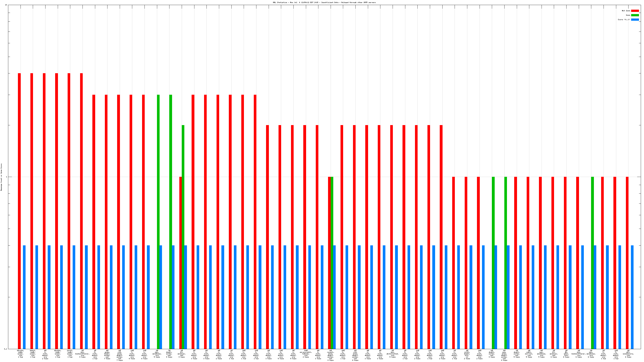Click the 'Not Spam' legend text

[626, 11]
